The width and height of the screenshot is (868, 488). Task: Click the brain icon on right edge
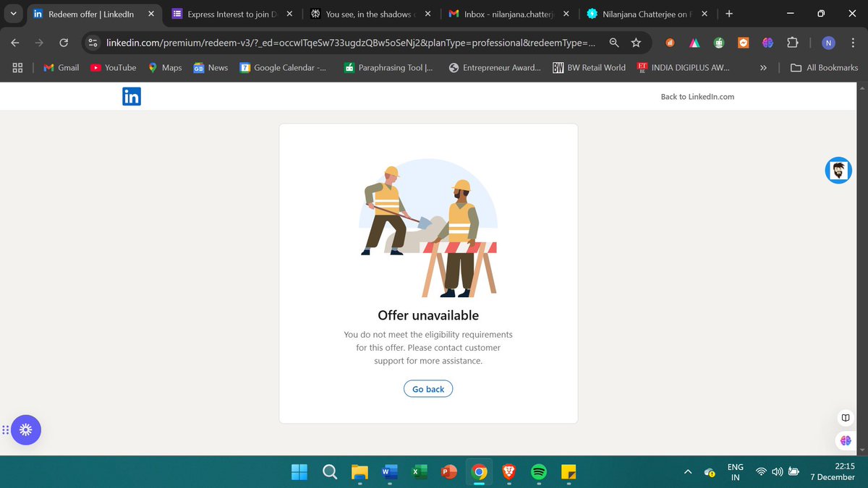click(x=845, y=440)
